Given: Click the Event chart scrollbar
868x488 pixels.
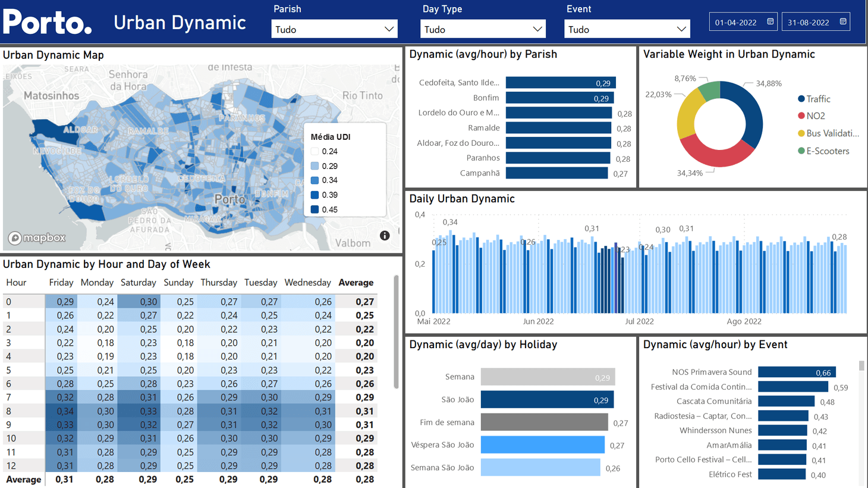Looking at the screenshot, I should [x=861, y=366].
